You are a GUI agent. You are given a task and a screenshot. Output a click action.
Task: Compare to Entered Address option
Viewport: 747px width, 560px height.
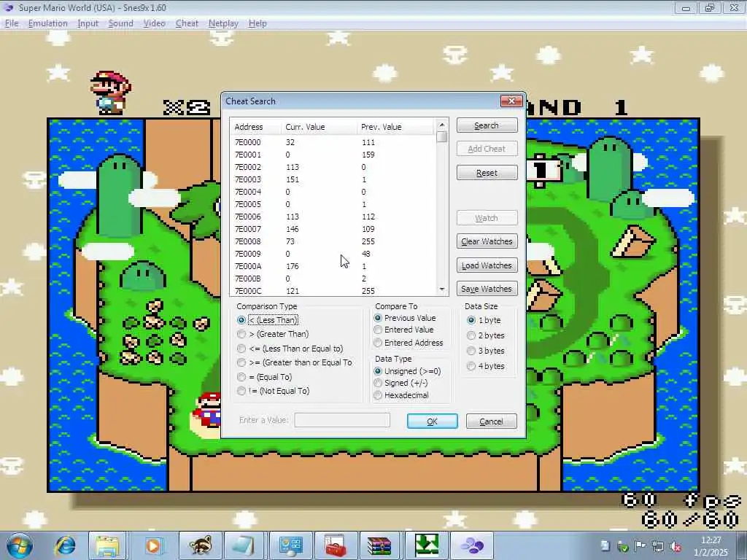[409, 343]
